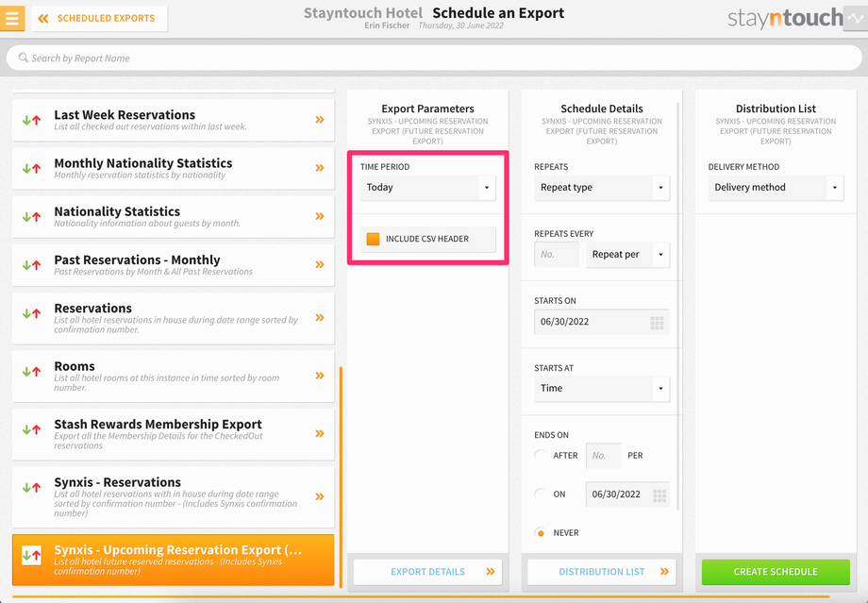
Task: Open chevron for the Rooms row
Action: click(320, 376)
